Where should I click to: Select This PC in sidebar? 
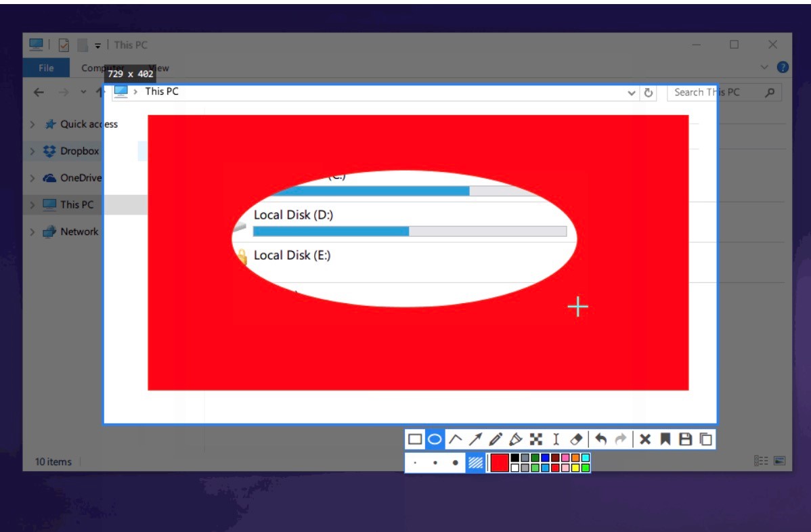click(69, 204)
